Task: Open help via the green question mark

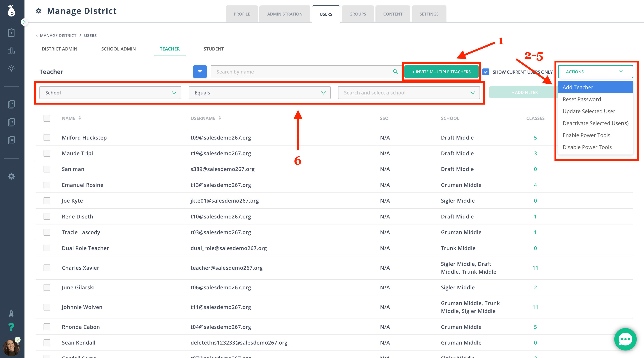Action: pos(11,327)
